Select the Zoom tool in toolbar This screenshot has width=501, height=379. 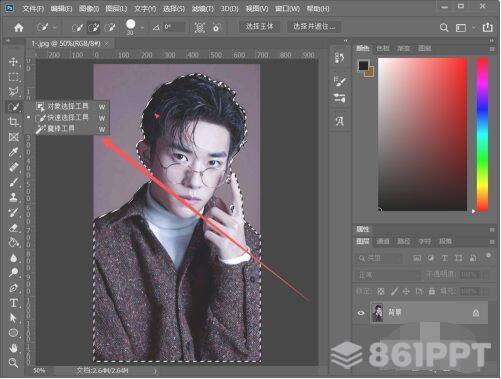13,363
